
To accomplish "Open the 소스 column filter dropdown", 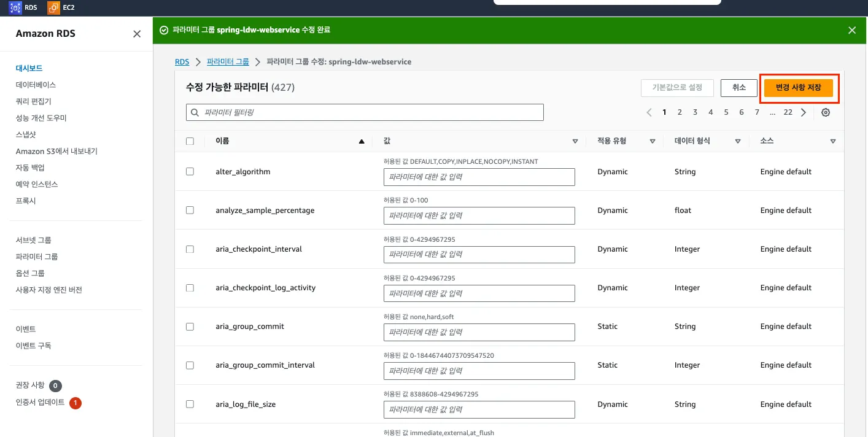I will pos(833,141).
